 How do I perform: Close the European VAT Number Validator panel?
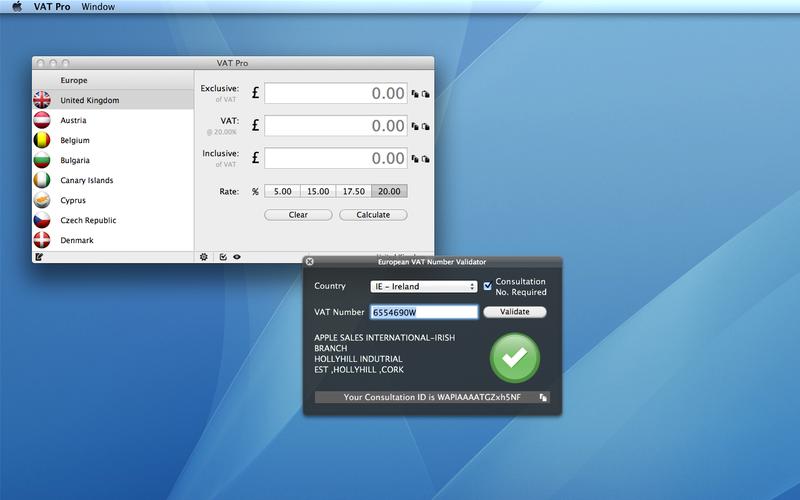coord(309,262)
